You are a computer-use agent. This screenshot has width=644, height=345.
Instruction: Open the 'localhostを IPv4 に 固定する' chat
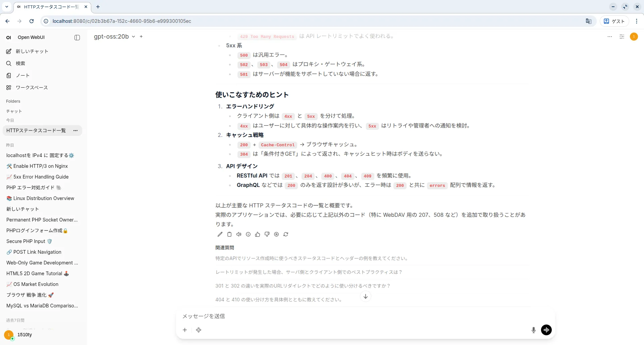[42, 155]
